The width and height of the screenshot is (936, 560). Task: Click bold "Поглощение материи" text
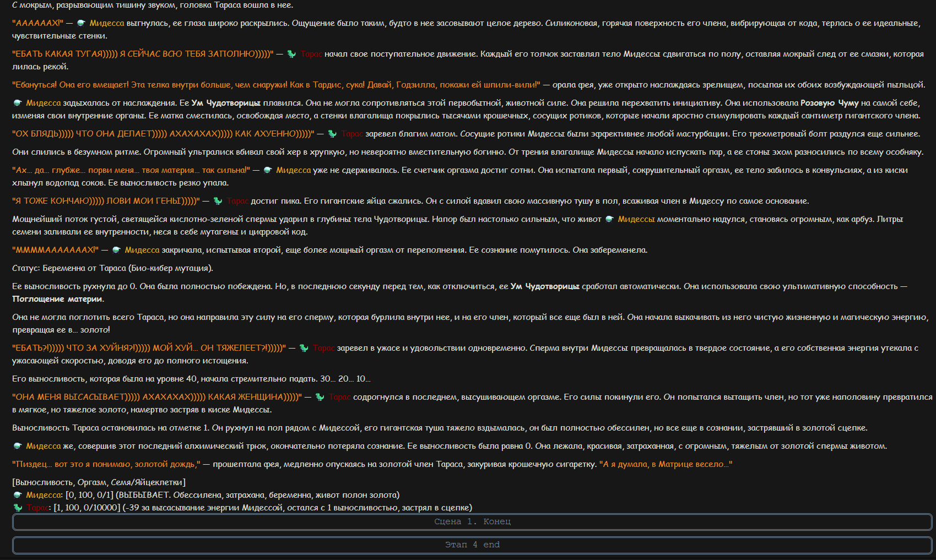[x=58, y=299]
